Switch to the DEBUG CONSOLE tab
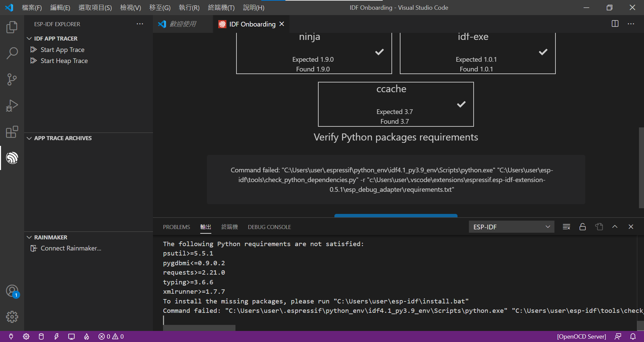644x342 pixels. click(269, 227)
